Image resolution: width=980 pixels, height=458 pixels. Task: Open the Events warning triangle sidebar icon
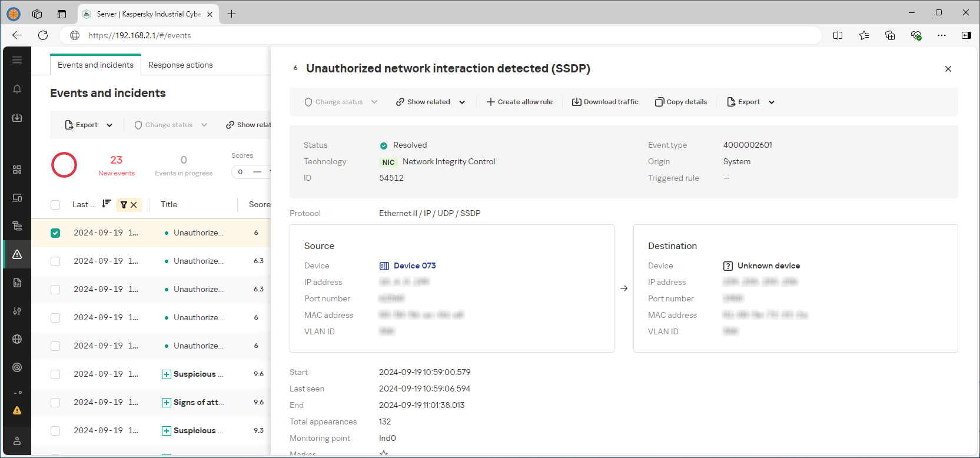click(x=17, y=254)
